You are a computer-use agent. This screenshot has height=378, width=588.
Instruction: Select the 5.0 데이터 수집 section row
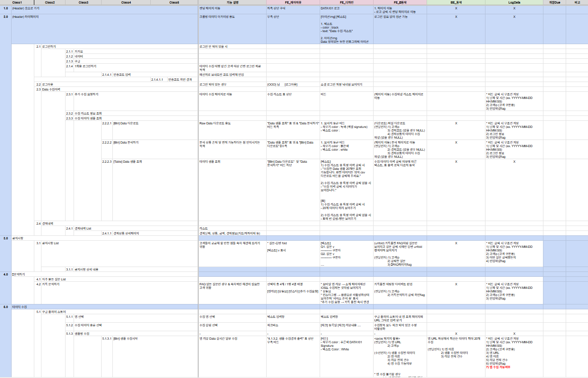point(20,307)
